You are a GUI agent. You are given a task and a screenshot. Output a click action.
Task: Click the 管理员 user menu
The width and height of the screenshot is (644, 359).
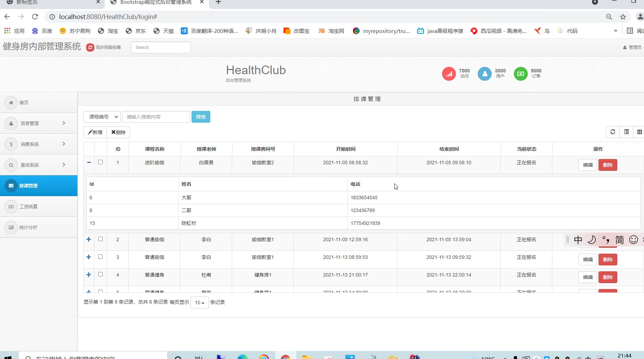point(633,47)
